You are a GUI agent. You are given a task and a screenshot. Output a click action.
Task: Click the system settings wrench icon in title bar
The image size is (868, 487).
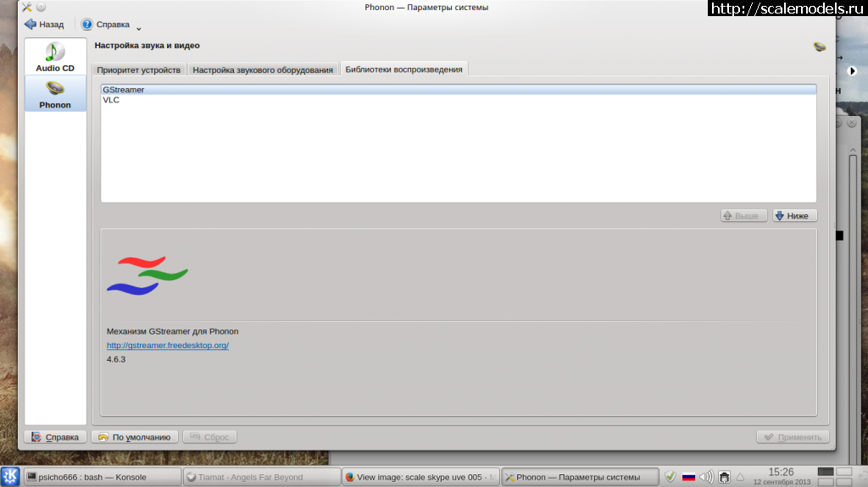(26, 7)
